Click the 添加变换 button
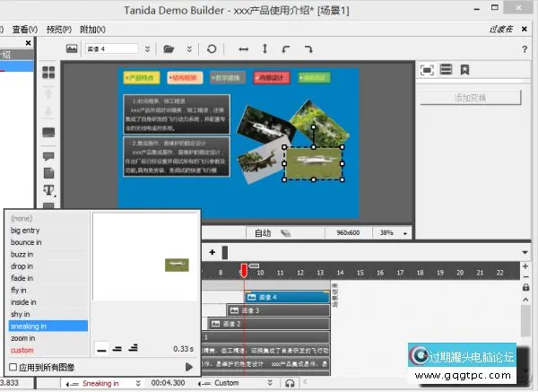 (470, 97)
